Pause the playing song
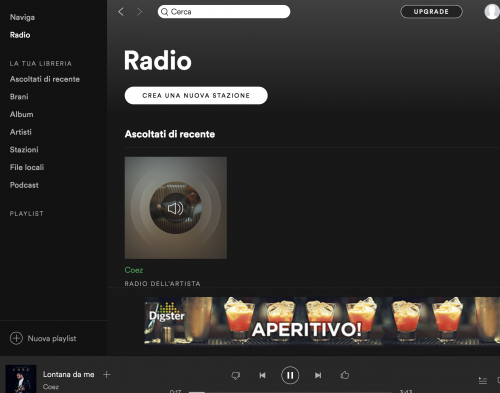Viewport: 500px width, 393px height. [x=290, y=375]
